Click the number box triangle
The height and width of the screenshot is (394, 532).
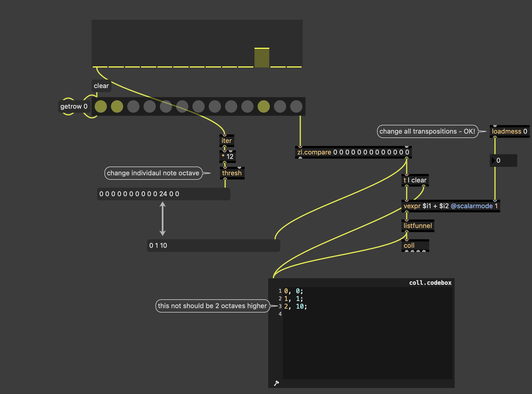pos(493,161)
